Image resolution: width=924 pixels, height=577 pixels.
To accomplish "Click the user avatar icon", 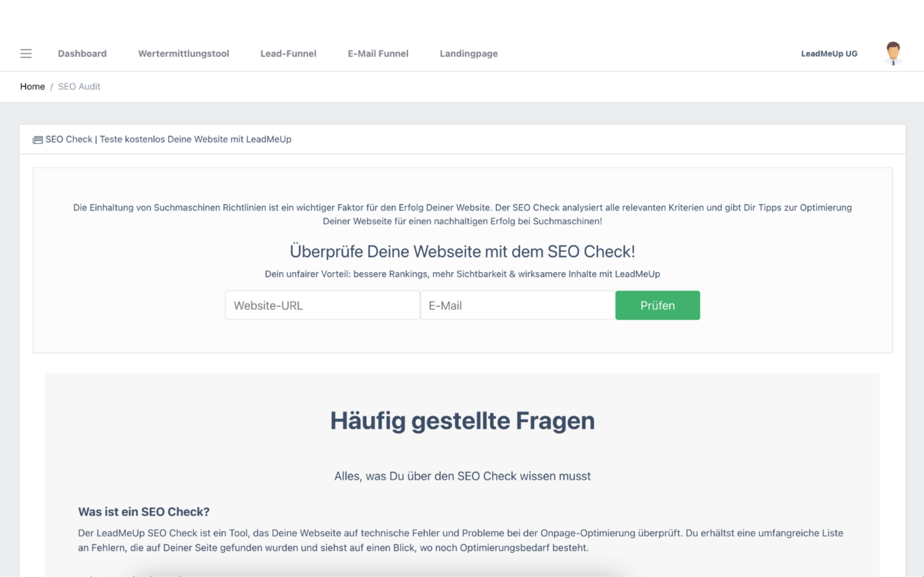I will (893, 53).
